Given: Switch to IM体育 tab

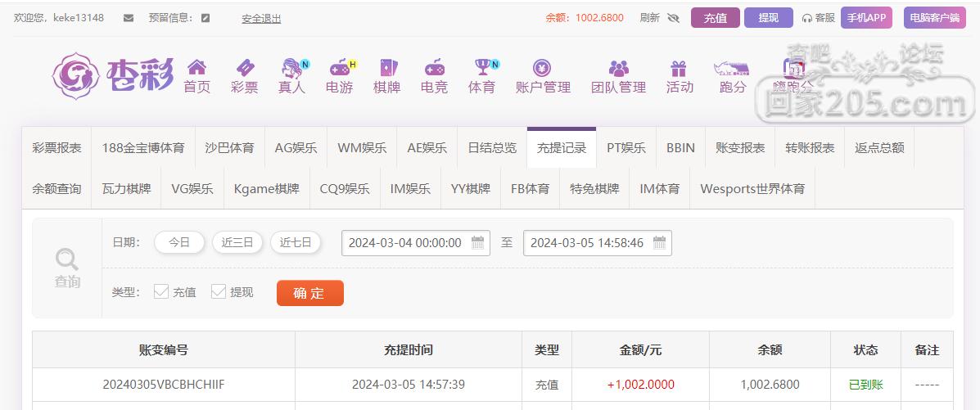Looking at the screenshot, I should [660, 189].
